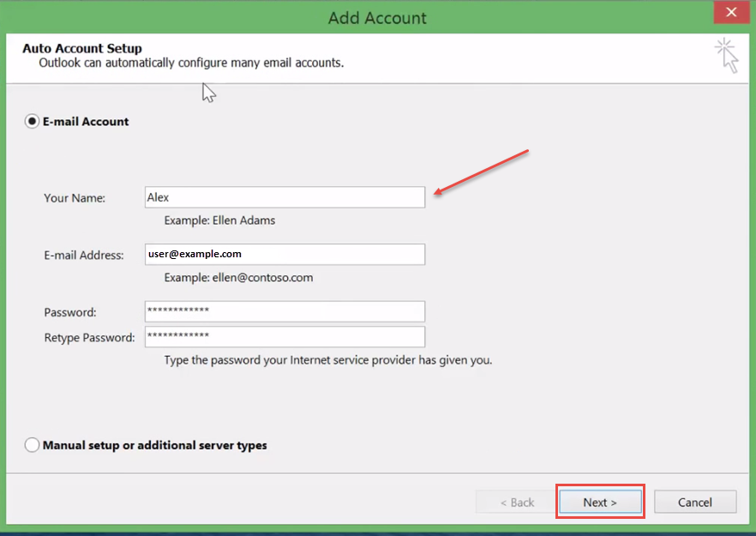Image resolution: width=756 pixels, height=536 pixels.
Task: Click the Cancel button
Action: point(695,502)
